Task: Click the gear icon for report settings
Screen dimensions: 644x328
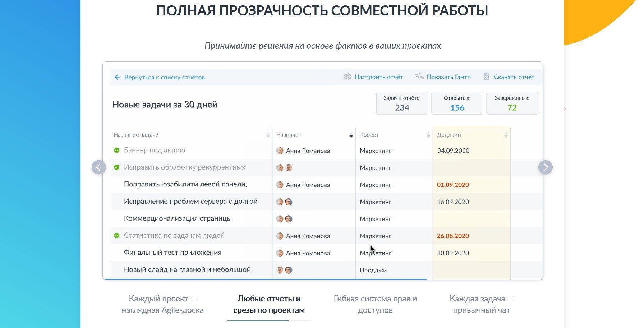Action: point(347,77)
